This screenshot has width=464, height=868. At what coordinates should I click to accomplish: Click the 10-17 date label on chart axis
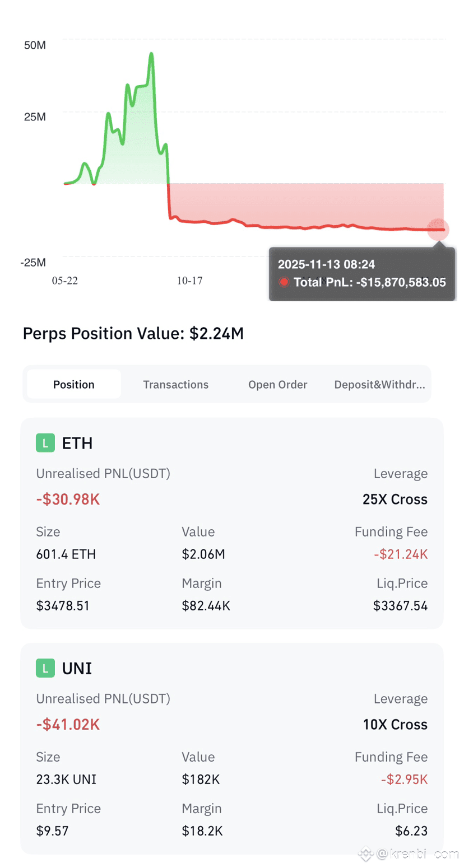pos(190,281)
